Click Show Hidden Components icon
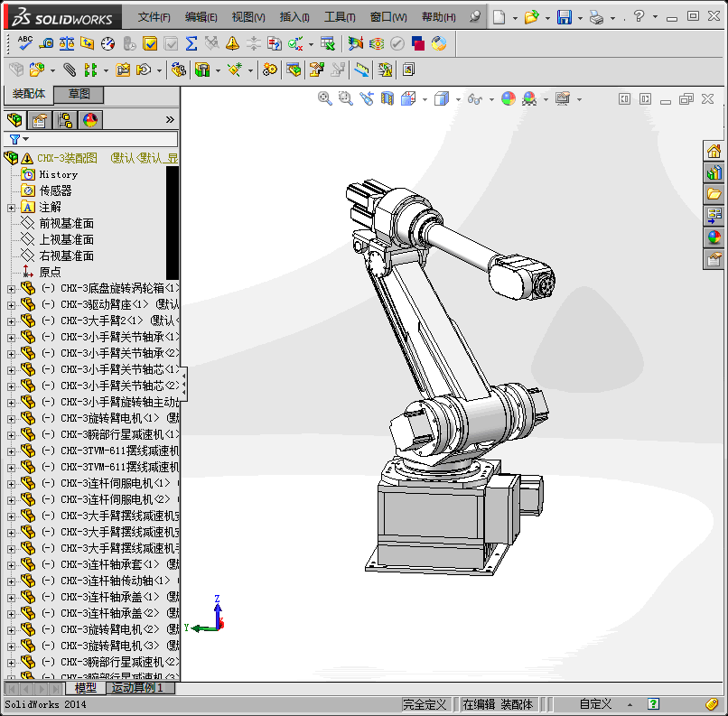This screenshot has height=716, width=728. click(178, 70)
